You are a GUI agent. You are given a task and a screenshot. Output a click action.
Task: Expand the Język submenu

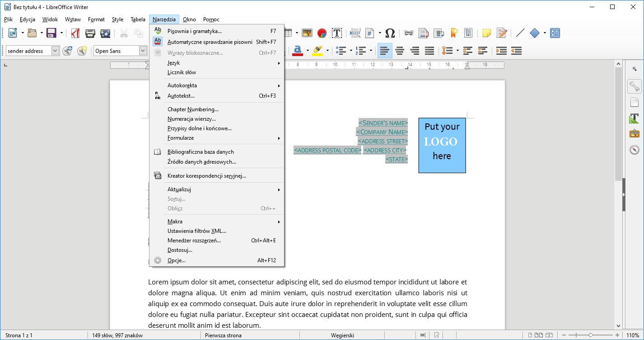click(x=217, y=63)
